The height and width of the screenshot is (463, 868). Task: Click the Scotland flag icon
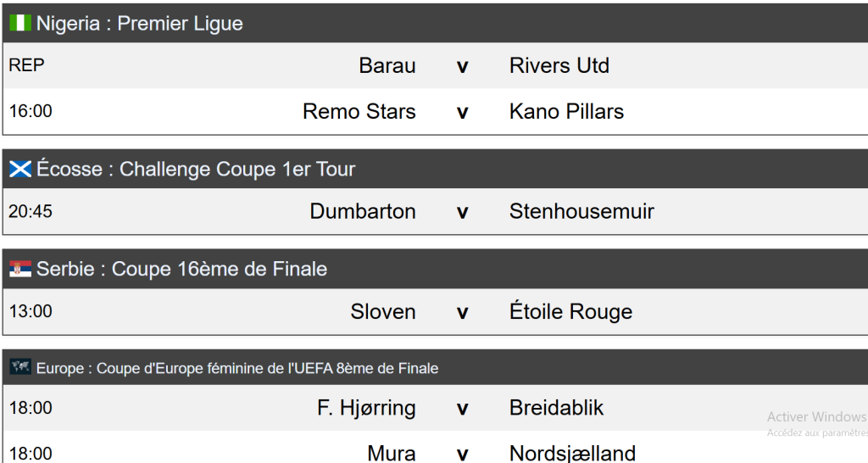coord(20,169)
